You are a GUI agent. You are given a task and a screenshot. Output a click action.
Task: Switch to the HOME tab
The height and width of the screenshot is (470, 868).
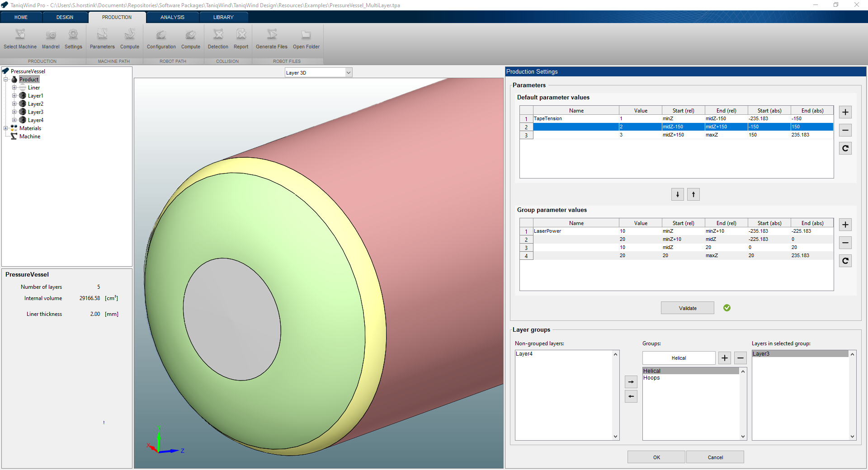[x=21, y=17]
